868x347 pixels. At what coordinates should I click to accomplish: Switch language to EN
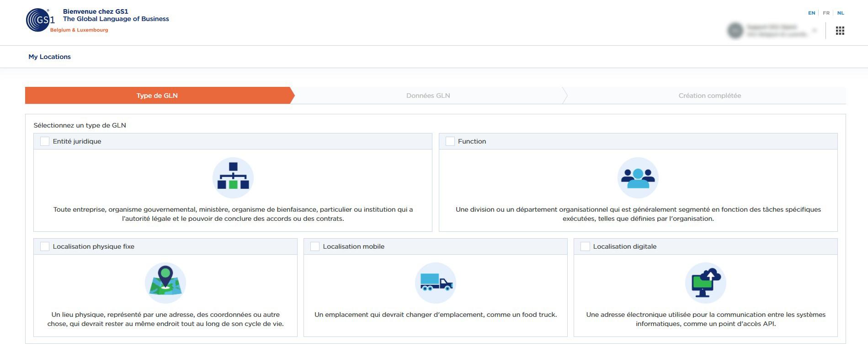[811, 13]
